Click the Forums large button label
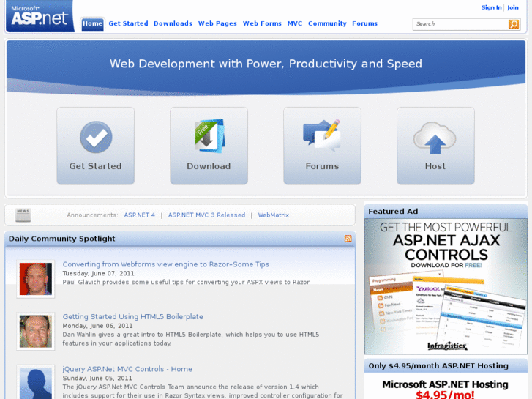532x399 pixels. (322, 166)
